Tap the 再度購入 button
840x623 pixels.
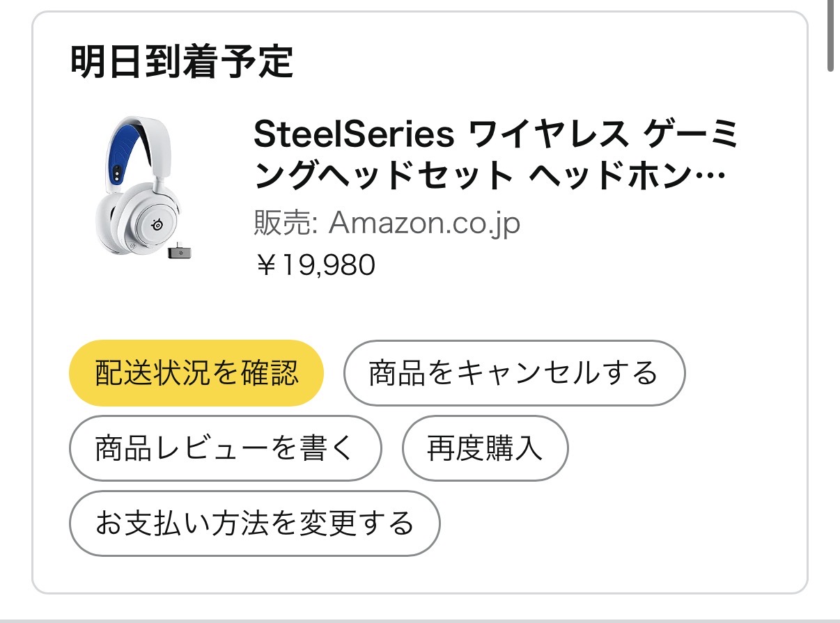tap(485, 448)
